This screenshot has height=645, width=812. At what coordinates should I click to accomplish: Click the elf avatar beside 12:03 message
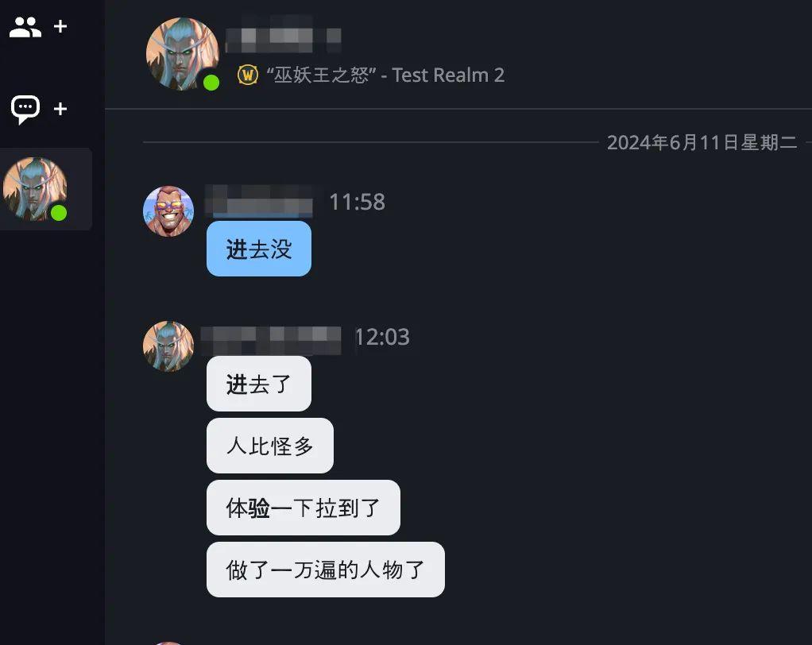pos(168,346)
